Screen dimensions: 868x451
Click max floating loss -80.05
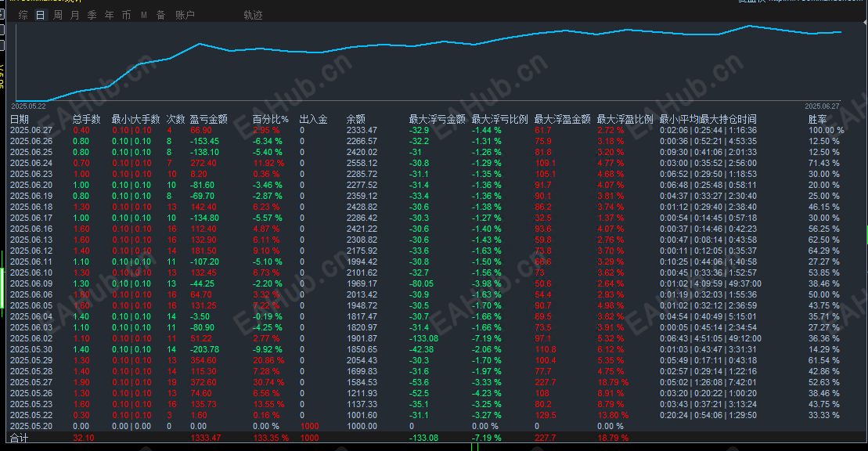[x=421, y=283]
